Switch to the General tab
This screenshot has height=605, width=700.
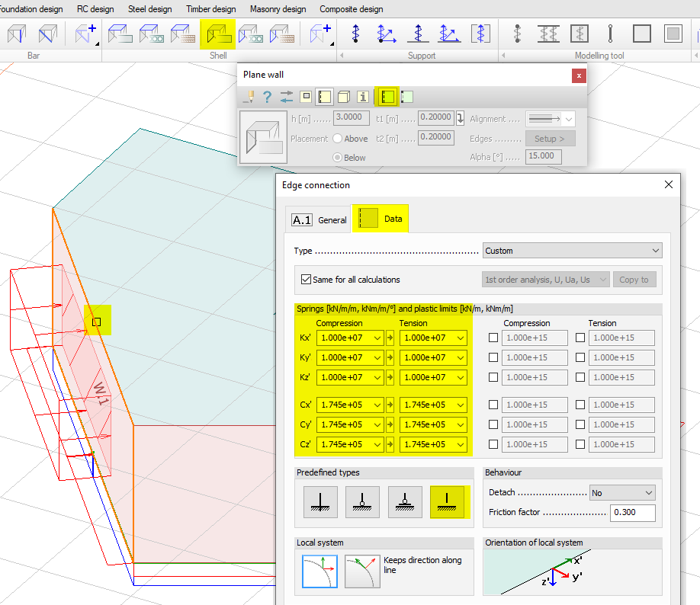click(320, 219)
